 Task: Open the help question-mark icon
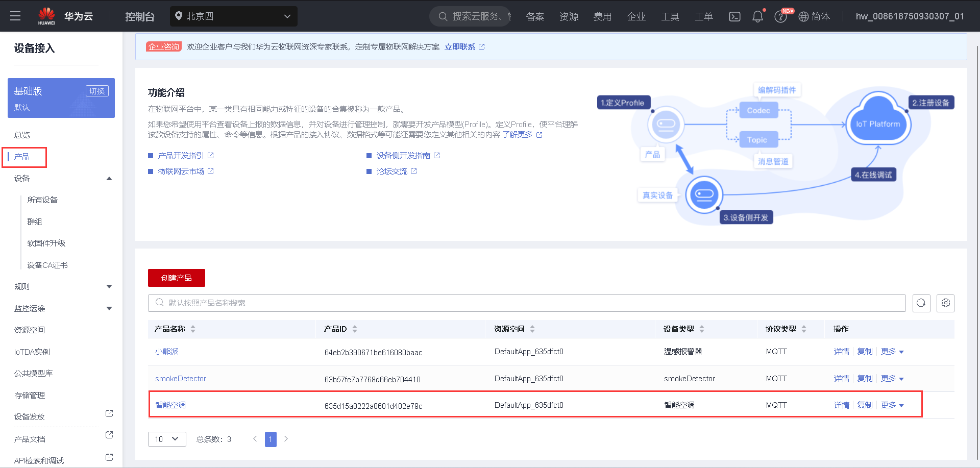[780, 16]
